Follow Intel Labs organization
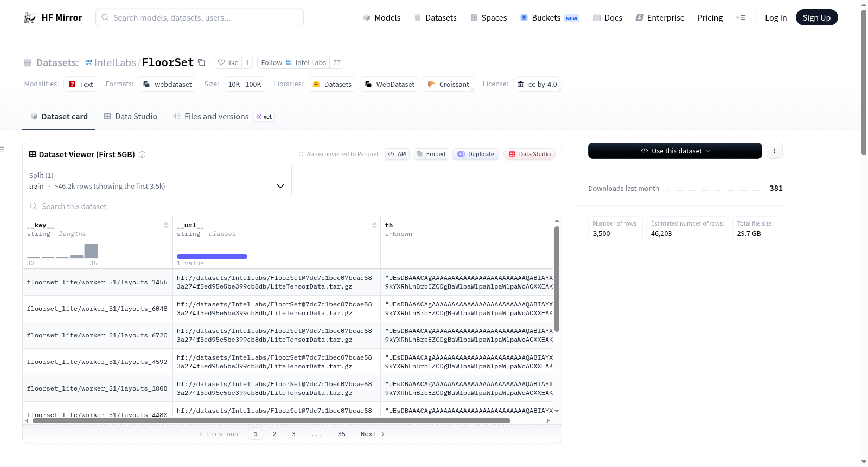The height and width of the screenshot is (467, 868). coord(293,62)
